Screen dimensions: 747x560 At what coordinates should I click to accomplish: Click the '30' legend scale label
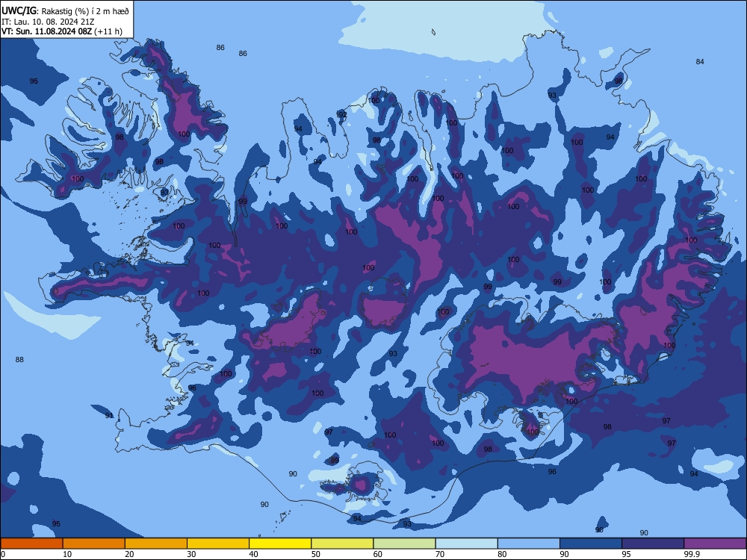191,554
